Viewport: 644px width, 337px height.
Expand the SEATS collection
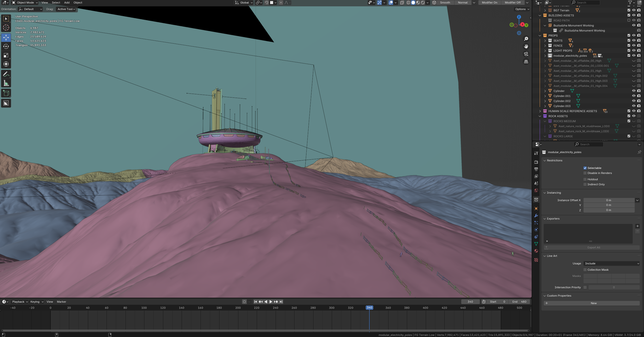(545, 41)
